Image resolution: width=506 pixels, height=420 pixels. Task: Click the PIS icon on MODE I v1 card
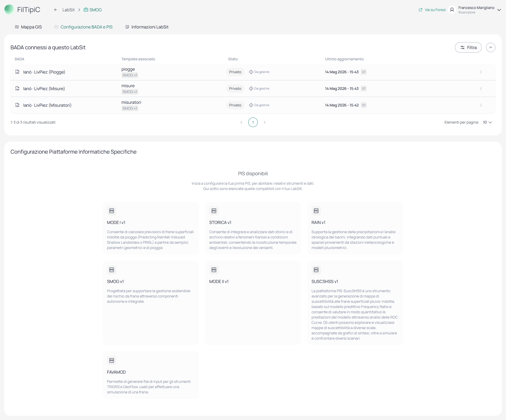coord(112,211)
